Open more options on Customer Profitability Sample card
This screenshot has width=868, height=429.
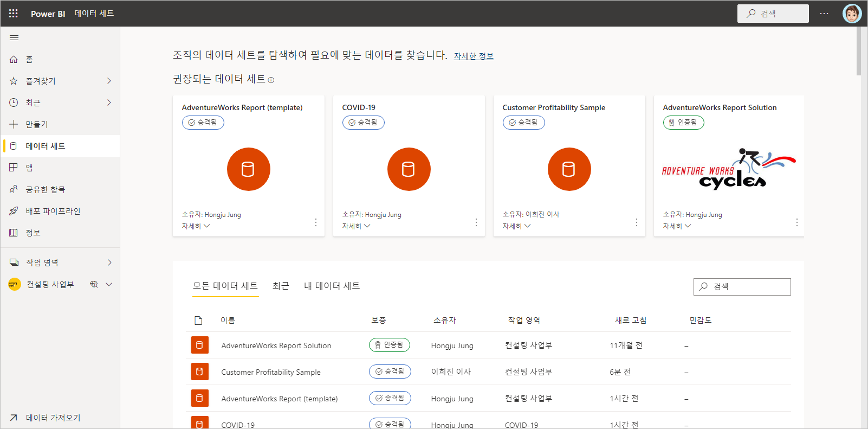tap(637, 222)
